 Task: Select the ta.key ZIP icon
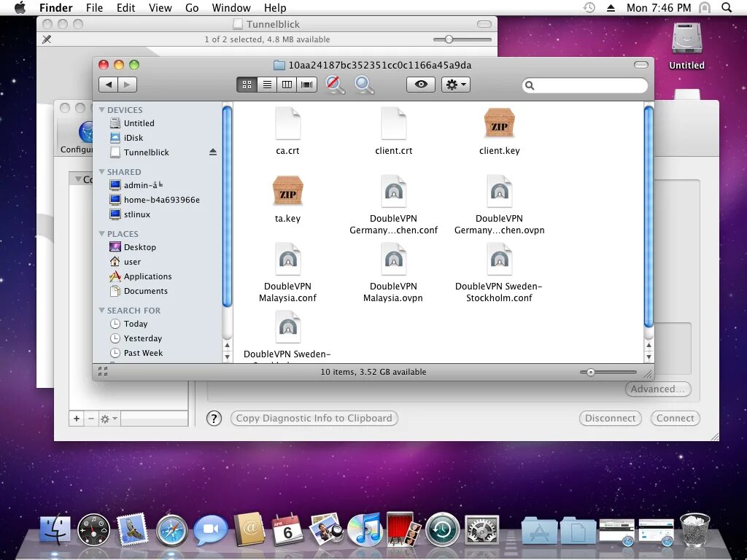[x=287, y=190]
